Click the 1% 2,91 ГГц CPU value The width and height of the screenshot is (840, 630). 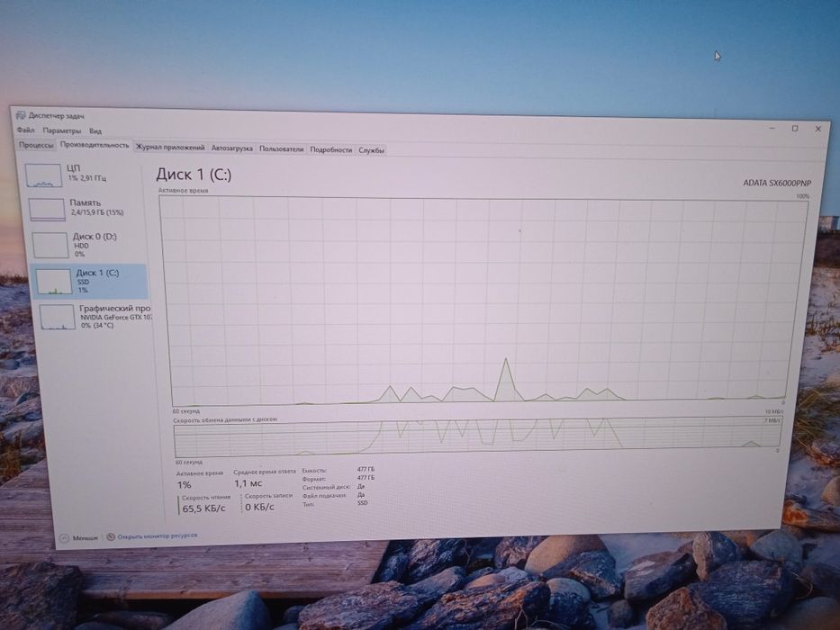pyautogui.click(x=87, y=177)
